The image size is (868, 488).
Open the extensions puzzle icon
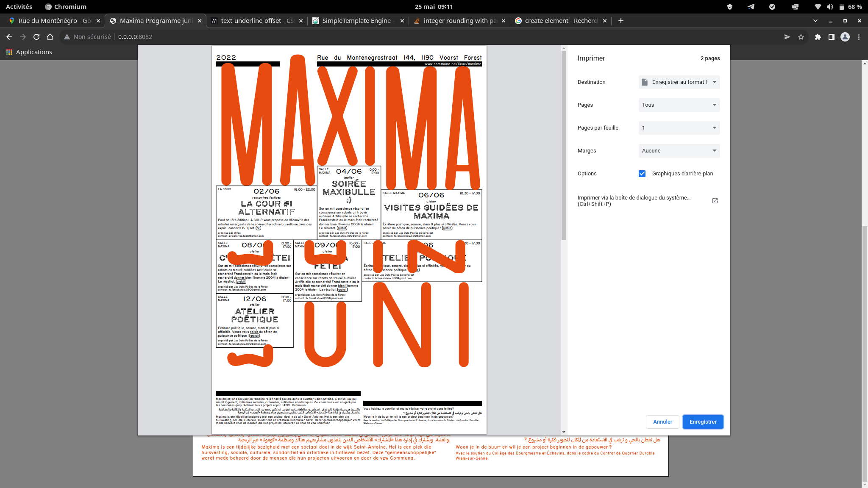click(x=818, y=37)
